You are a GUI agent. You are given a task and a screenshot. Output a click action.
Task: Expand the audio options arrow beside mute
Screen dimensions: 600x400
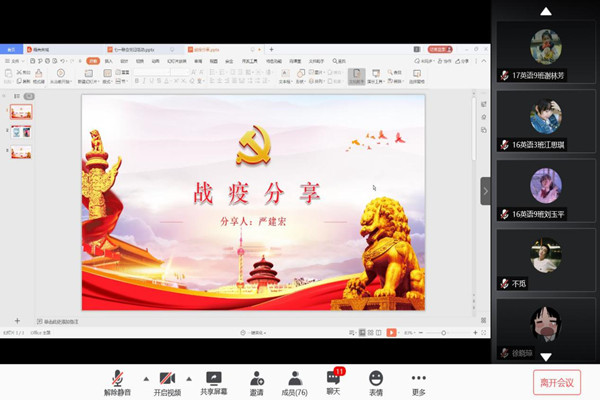pos(144,378)
